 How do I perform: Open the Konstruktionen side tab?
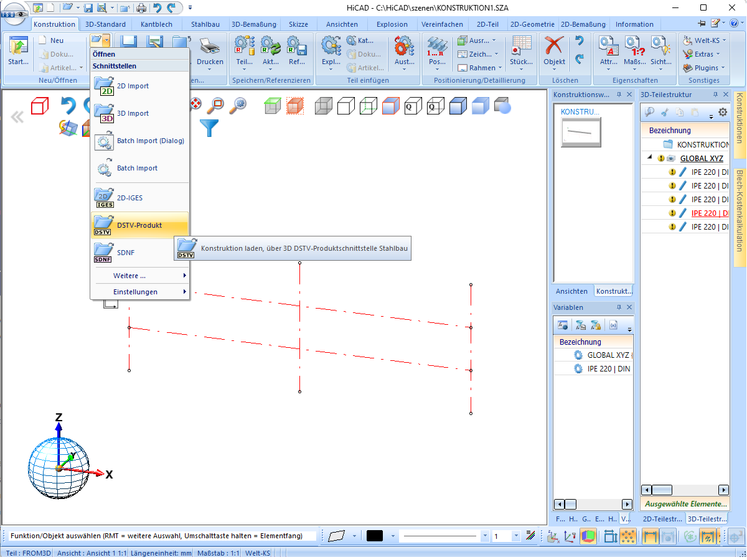[740, 126]
